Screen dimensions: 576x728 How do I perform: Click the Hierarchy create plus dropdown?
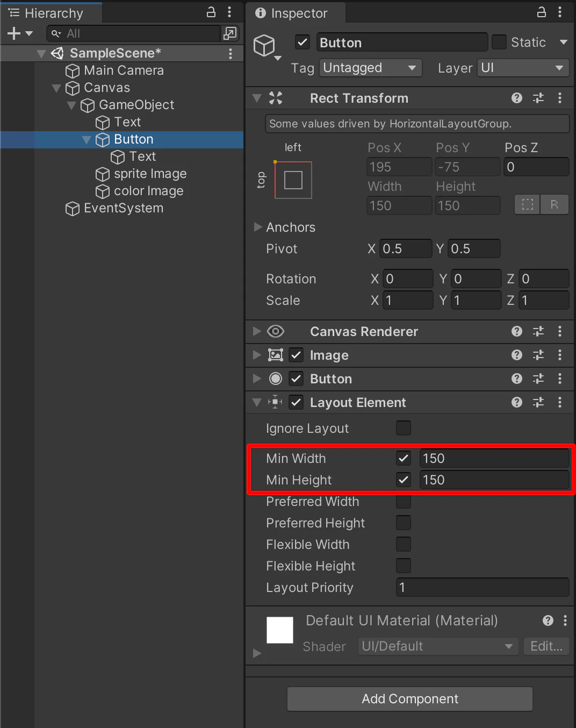pyautogui.click(x=20, y=33)
